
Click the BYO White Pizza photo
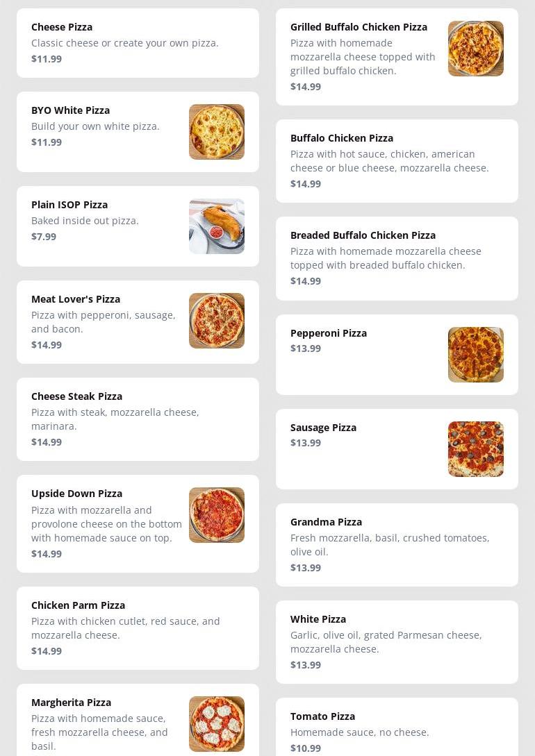tap(216, 132)
